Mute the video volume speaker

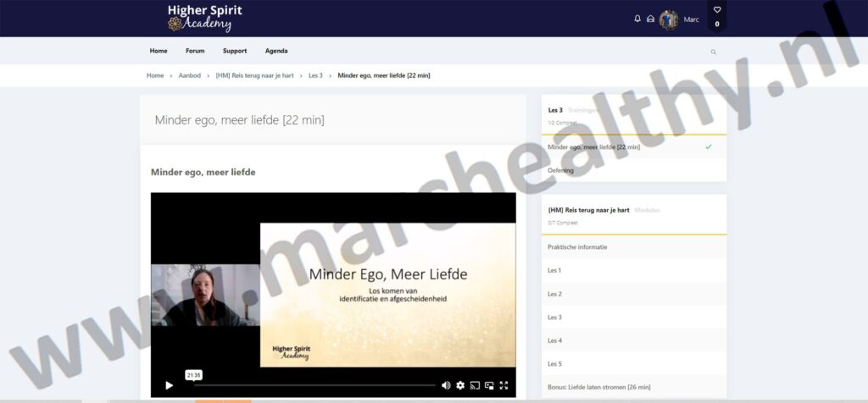point(446,385)
